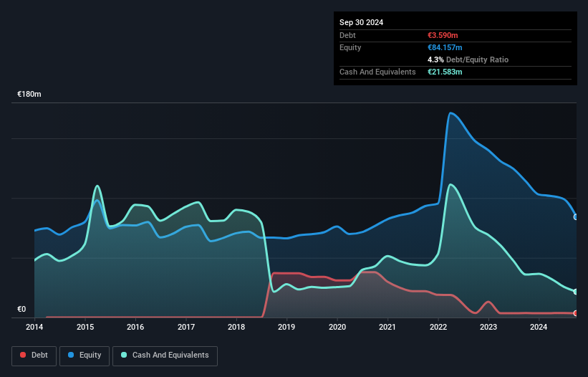
Task: Click the €3.590m Debt value
Action: (444, 35)
